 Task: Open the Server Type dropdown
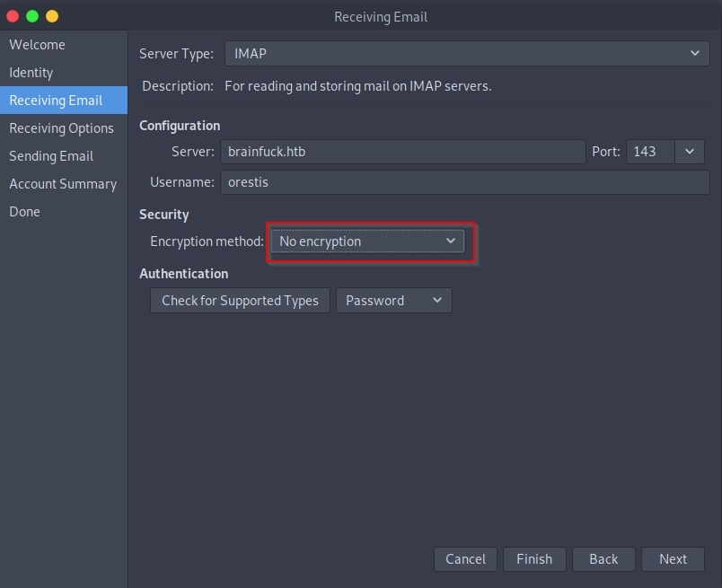(x=466, y=54)
